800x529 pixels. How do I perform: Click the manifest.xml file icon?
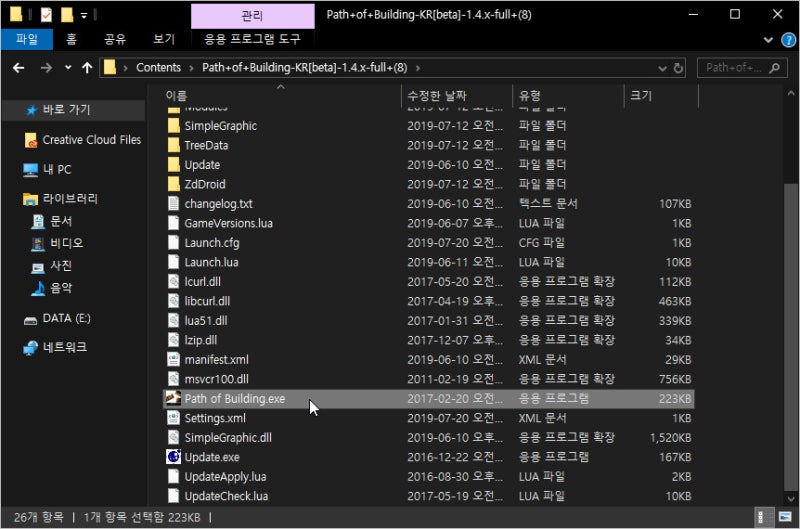pyautogui.click(x=173, y=360)
